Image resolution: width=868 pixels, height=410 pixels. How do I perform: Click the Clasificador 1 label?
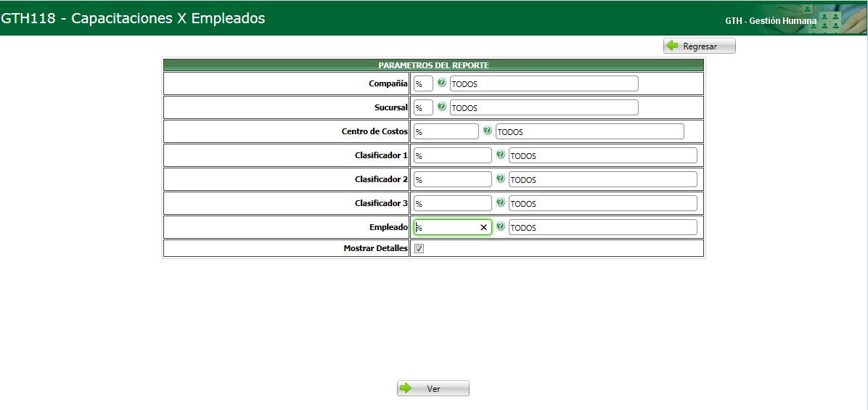(382, 155)
